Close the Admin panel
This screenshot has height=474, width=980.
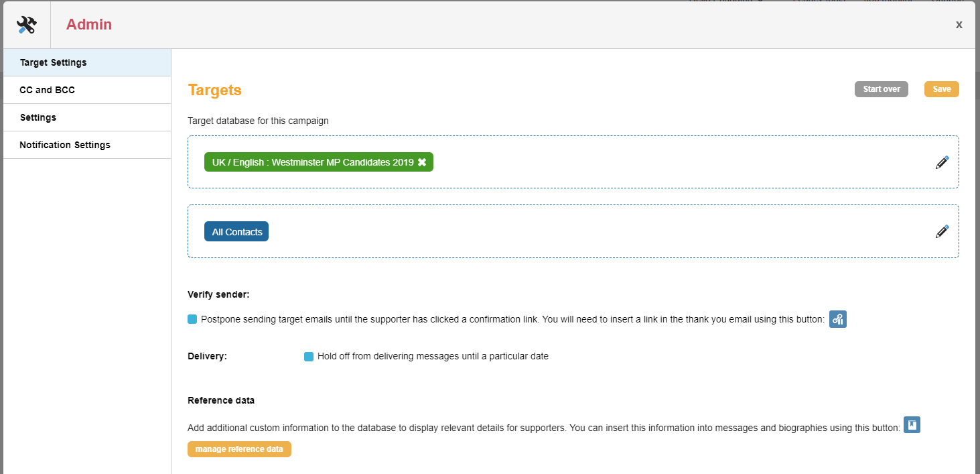[x=959, y=24]
